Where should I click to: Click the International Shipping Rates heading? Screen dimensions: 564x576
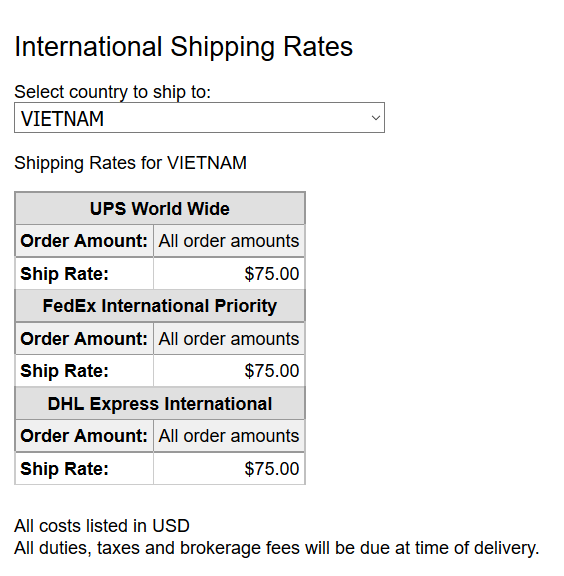[x=183, y=47]
